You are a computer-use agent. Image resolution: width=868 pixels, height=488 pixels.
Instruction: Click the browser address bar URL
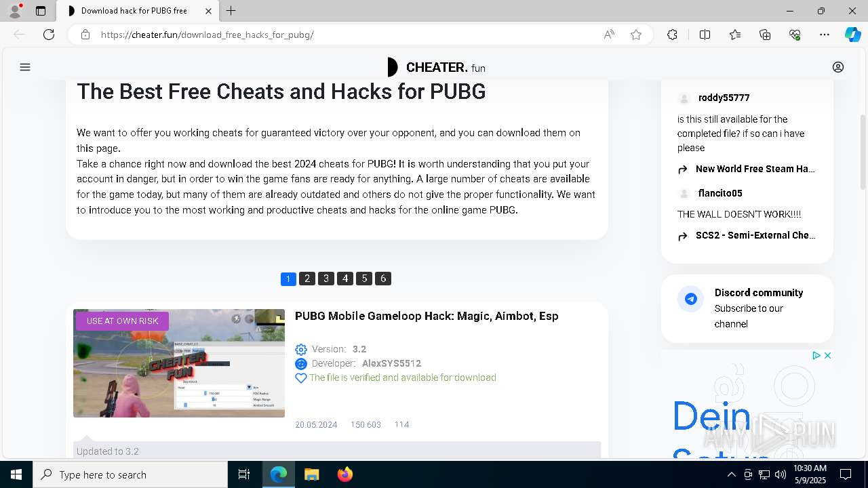point(208,35)
